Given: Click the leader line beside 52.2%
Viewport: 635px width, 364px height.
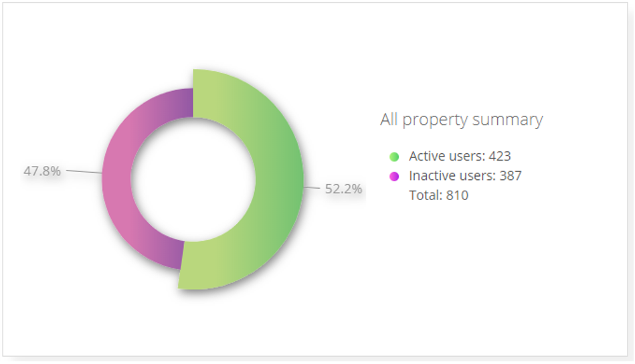Looking at the screenshot, I should [312, 187].
